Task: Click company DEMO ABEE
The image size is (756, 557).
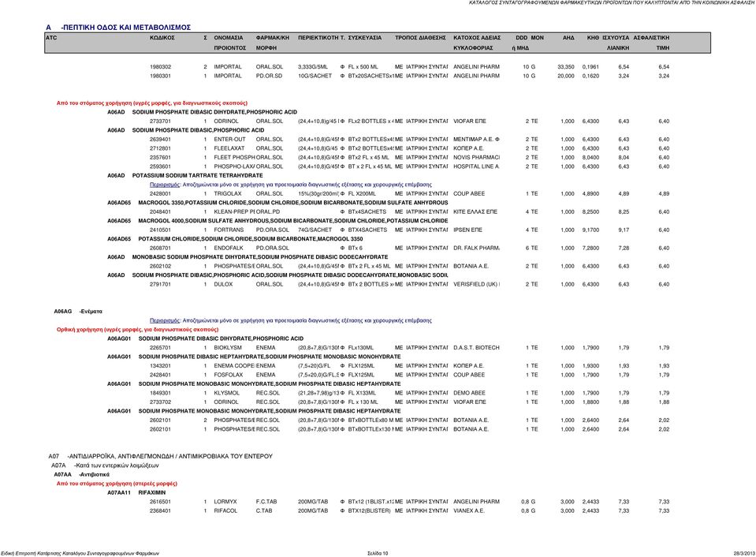Action: click(469, 393)
